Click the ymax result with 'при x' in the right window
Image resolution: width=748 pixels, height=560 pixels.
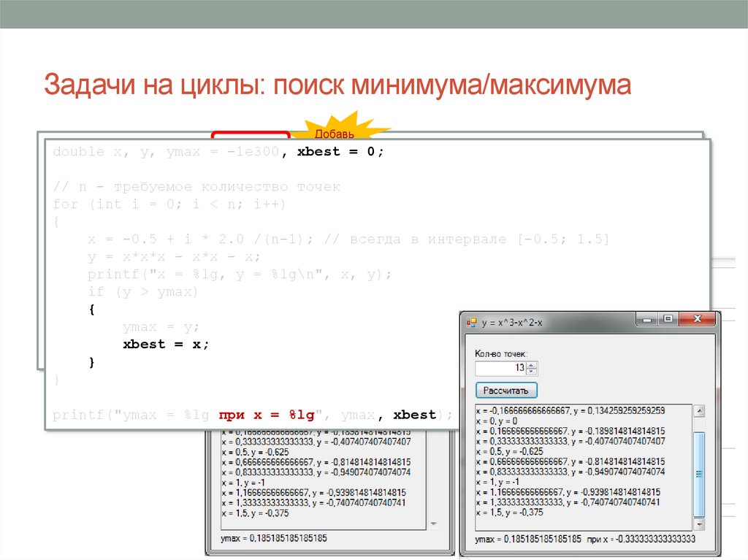[x=584, y=540]
